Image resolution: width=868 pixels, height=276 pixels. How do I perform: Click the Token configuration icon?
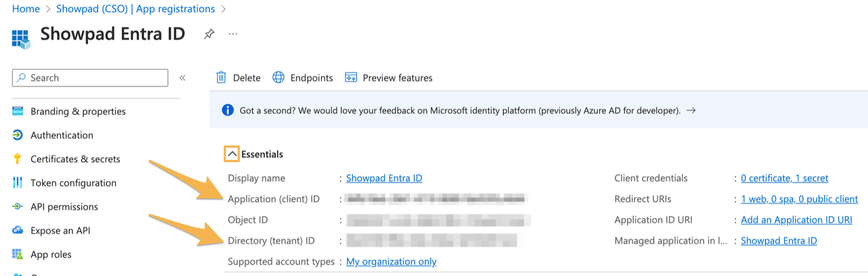tap(18, 183)
